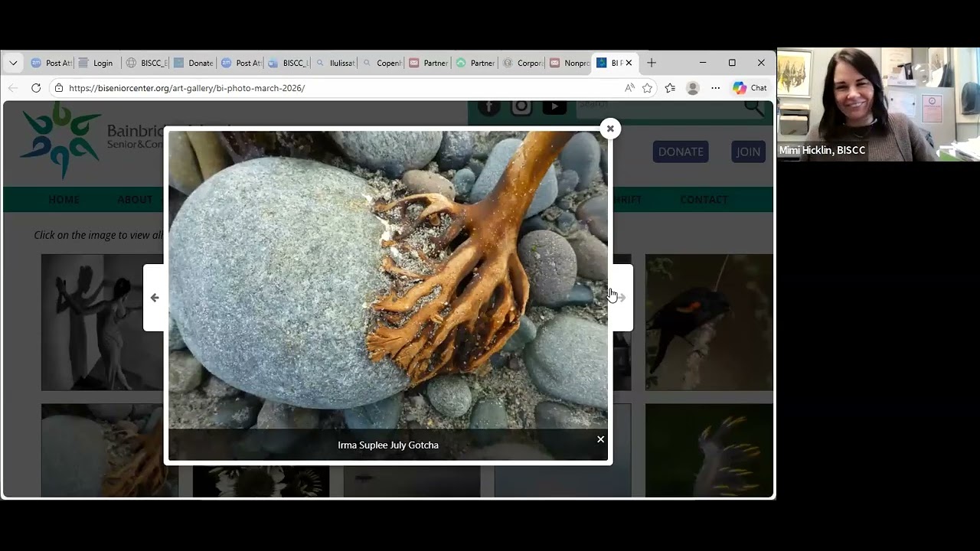The width and height of the screenshot is (980, 551).
Task: Click Mimi Hicklin video participant tile
Action: point(879,104)
